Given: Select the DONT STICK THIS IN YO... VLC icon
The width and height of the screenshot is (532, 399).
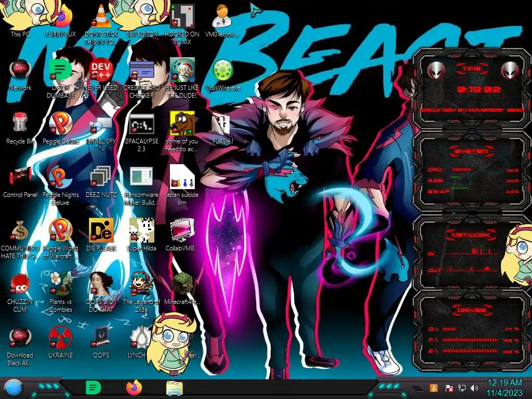Looking at the screenshot, I should 101,16.
